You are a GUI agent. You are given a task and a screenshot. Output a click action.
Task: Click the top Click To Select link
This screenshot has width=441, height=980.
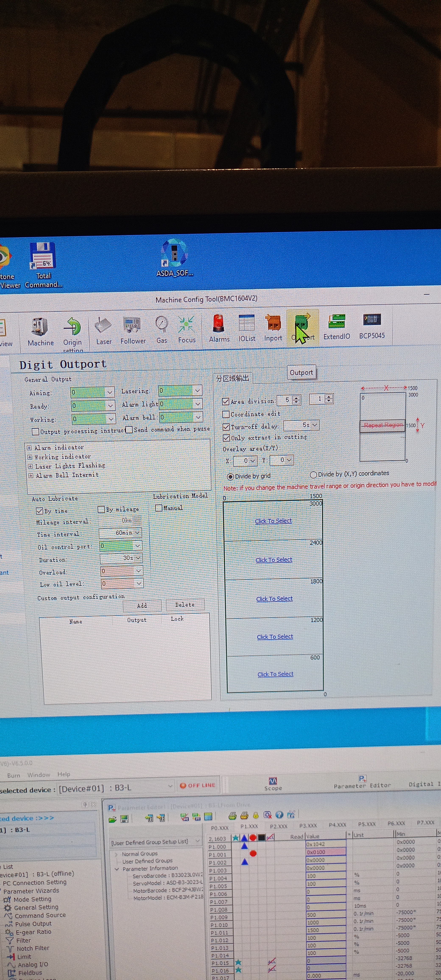pyautogui.click(x=273, y=521)
